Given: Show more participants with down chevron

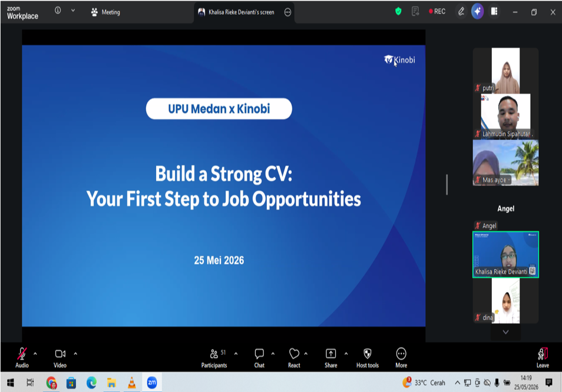Looking at the screenshot, I should (x=505, y=332).
